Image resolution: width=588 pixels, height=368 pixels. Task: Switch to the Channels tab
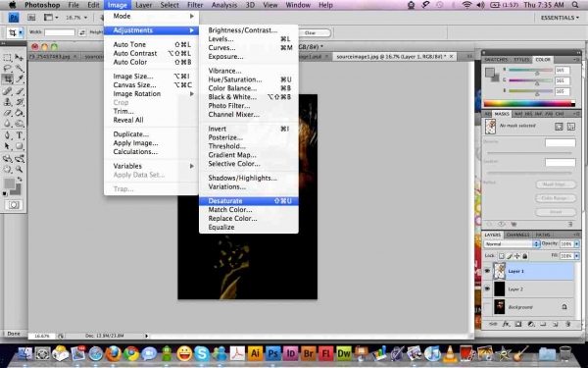[x=517, y=235]
